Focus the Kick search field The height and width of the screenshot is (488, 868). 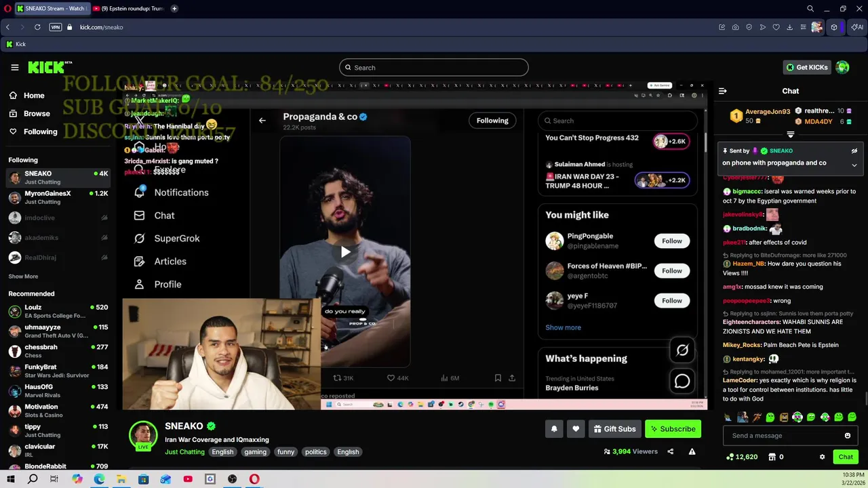(434, 67)
